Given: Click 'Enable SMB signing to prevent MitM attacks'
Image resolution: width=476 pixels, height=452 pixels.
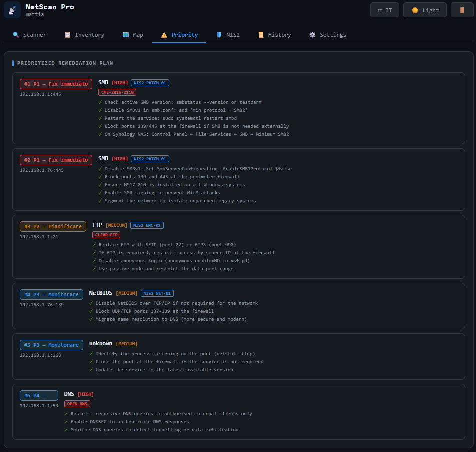Looking at the screenshot, I should click(162, 193).
